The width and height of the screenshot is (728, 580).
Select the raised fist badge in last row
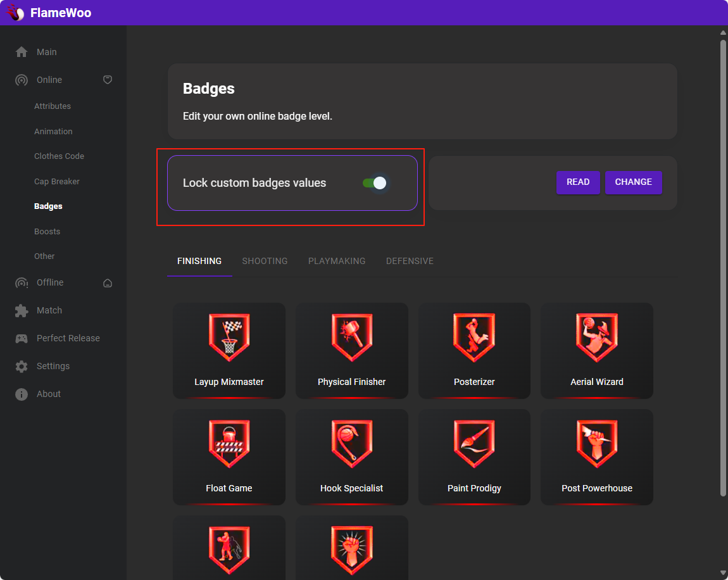(351, 550)
